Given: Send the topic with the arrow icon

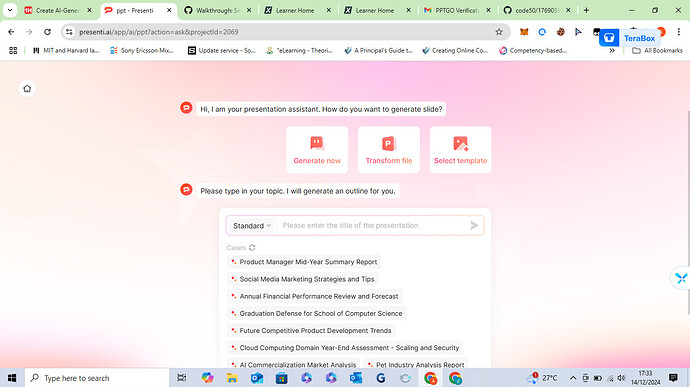Looking at the screenshot, I should pos(474,225).
